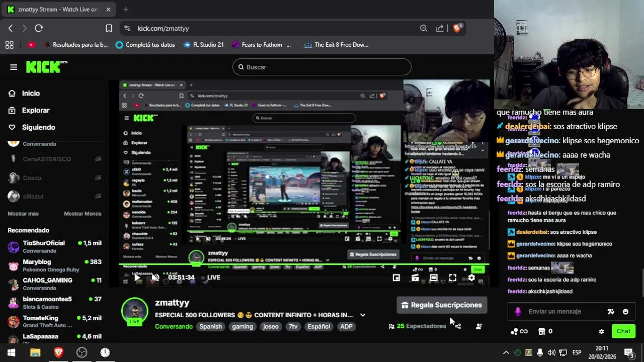Toggle theater mode on the player
Image resolution: width=644 pixels, height=362 pixels.
[434, 278]
